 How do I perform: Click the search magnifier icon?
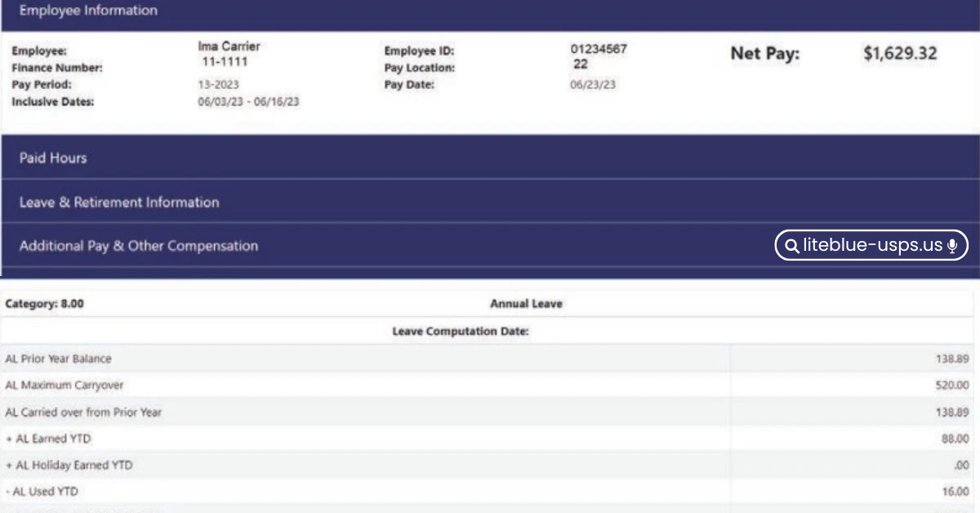click(791, 246)
